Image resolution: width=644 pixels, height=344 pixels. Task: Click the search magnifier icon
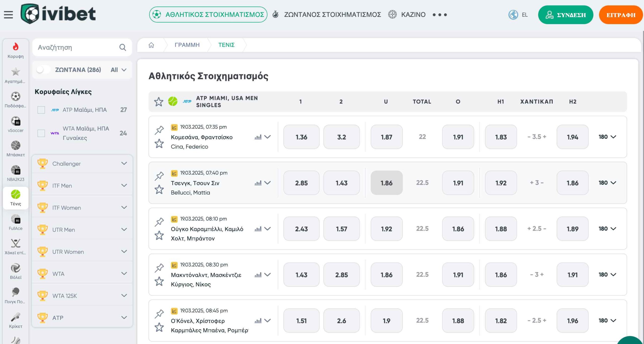[x=123, y=47]
